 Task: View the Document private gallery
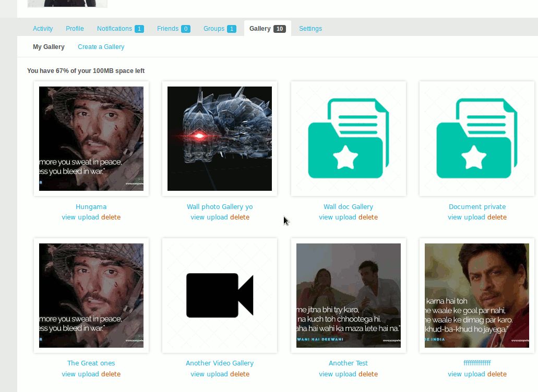[455, 217]
